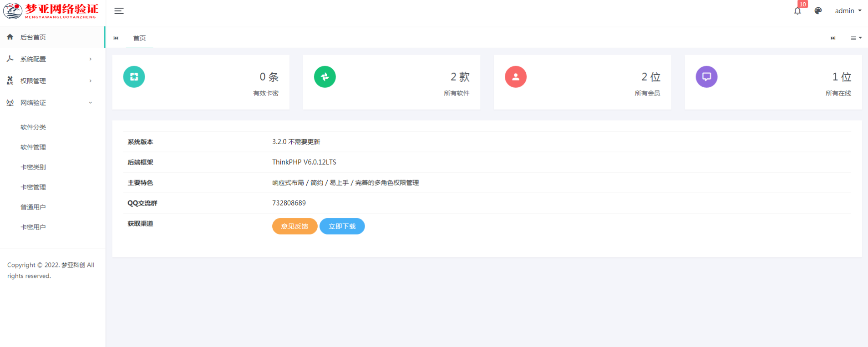Click the notification bell icon
The height and width of the screenshot is (347, 868).
pos(797,11)
